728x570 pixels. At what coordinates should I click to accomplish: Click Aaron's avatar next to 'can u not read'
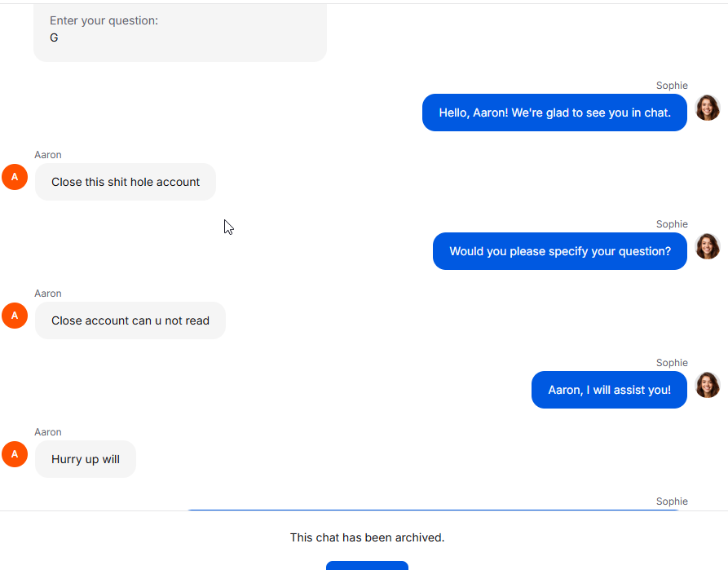coord(15,316)
